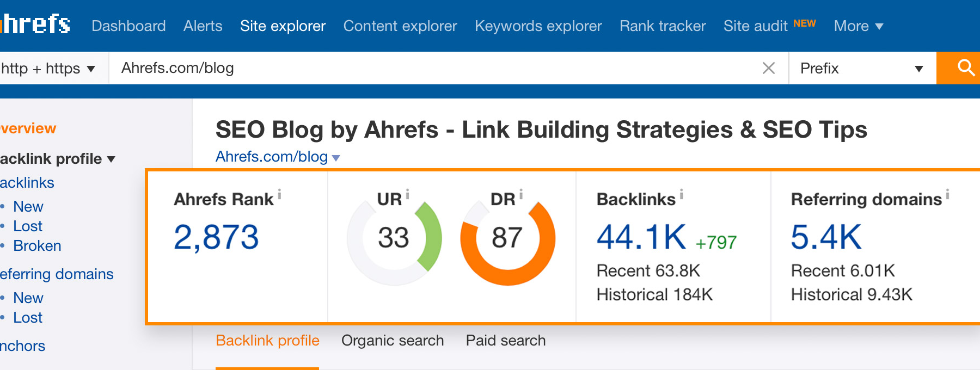Open the Anchors sidebar link
980x370 pixels.
coord(22,346)
